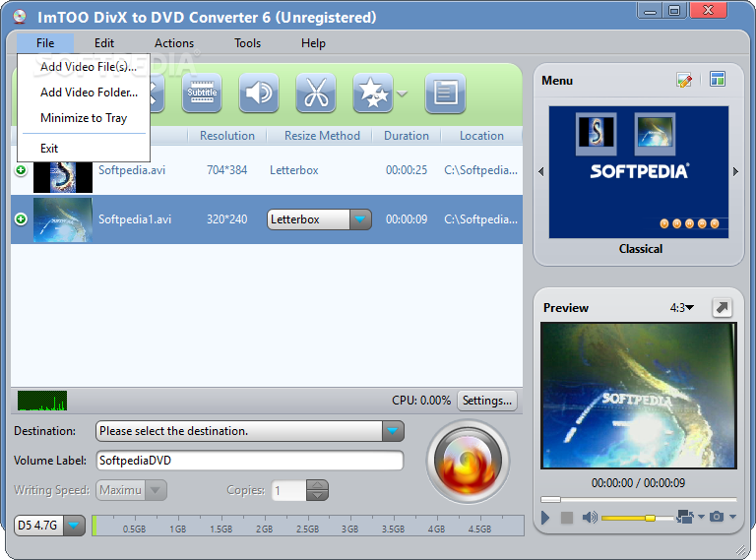
Task: Pop out the Preview window
Action: pyautogui.click(x=722, y=307)
